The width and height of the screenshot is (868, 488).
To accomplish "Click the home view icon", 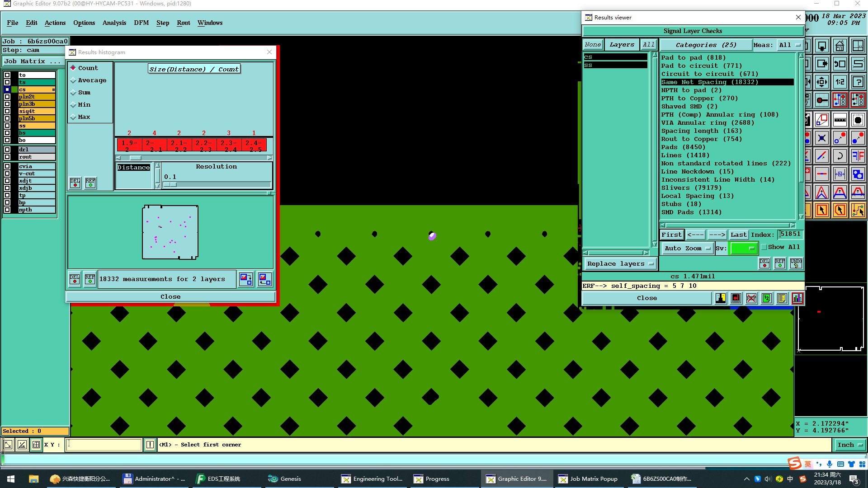I will tap(840, 46).
